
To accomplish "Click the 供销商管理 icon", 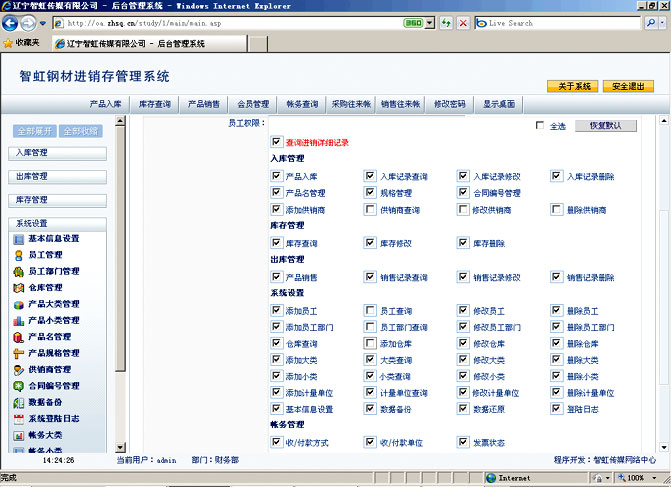I will click(x=19, y=370).
